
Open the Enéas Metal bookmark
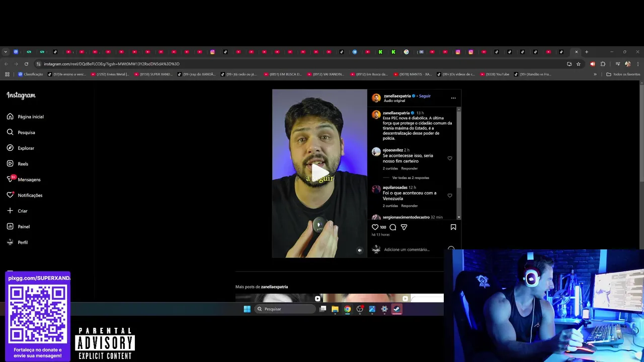pos(110,74)
